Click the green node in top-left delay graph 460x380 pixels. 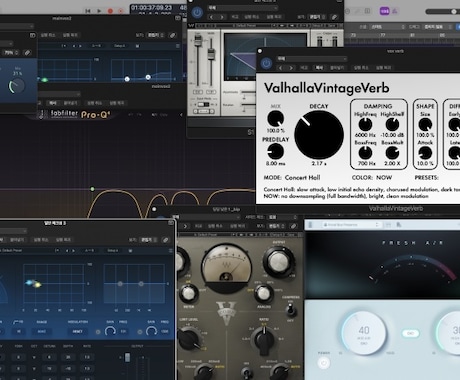44,80
